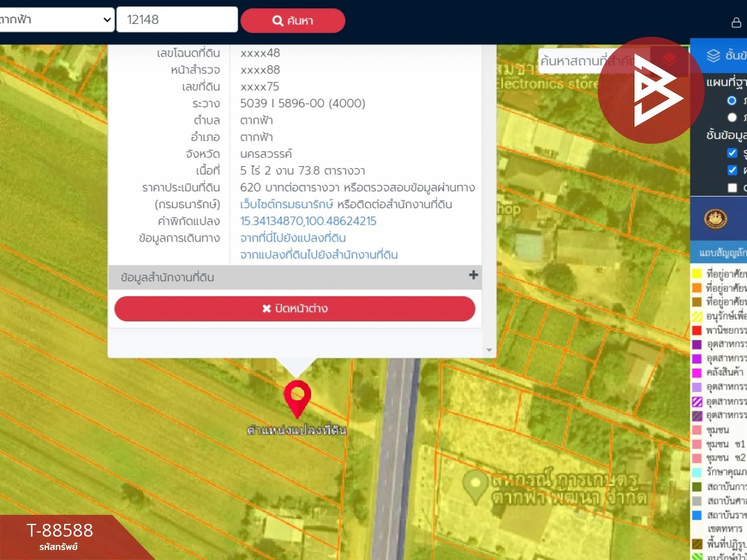747x560 pixels.
Task: Click the scroll-down arrow in popup
Action: [489, 350]
